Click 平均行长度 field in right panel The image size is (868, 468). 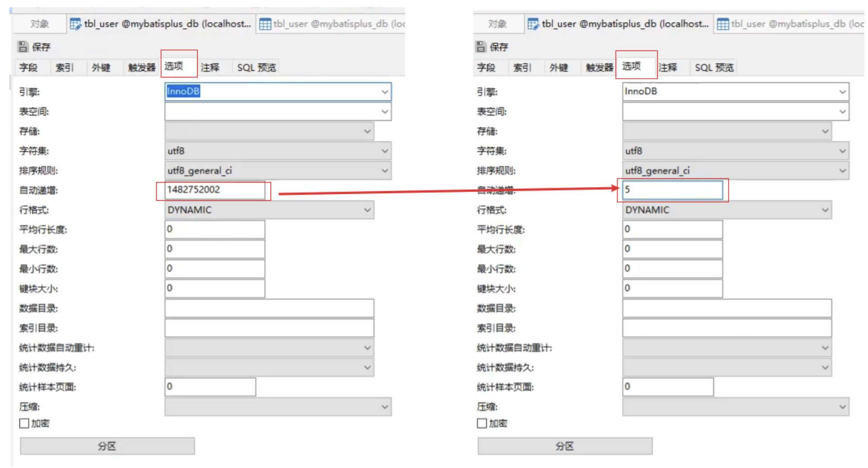click(x=673, y=229)
